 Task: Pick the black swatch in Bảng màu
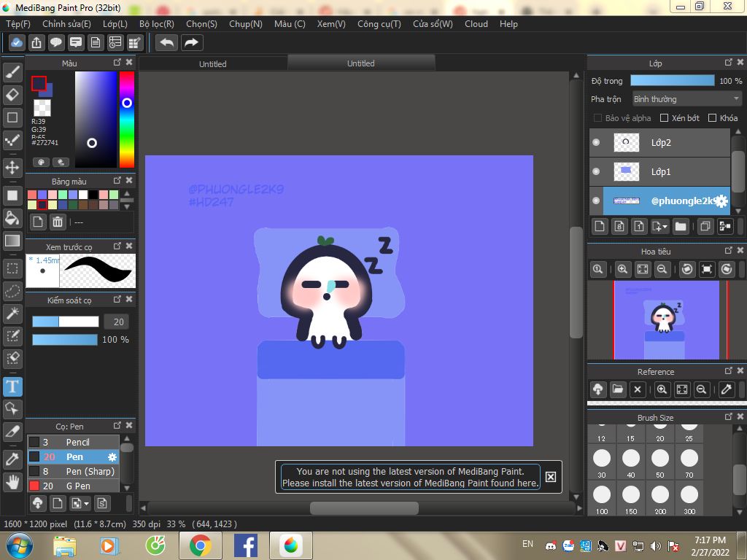pos(93,194)
